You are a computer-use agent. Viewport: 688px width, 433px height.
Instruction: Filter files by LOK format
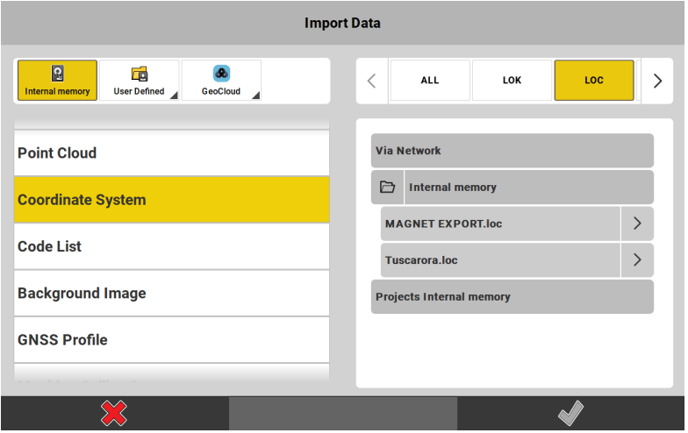(511, 81)
